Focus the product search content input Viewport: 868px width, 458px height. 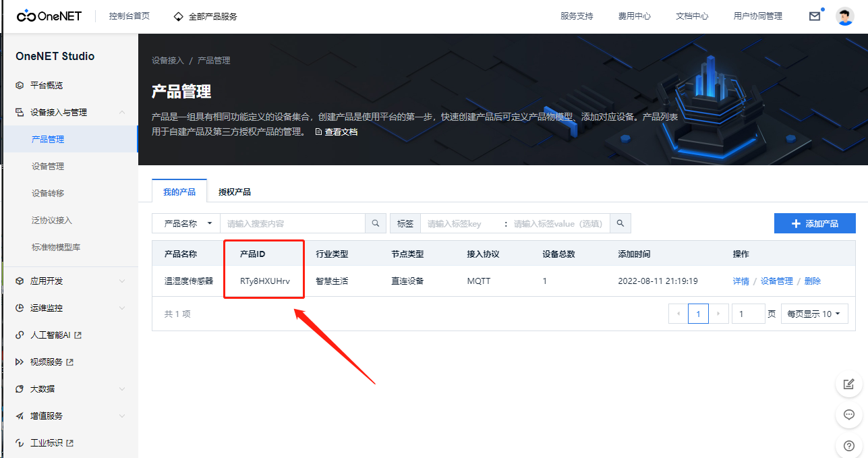click(x=293, y=223)
